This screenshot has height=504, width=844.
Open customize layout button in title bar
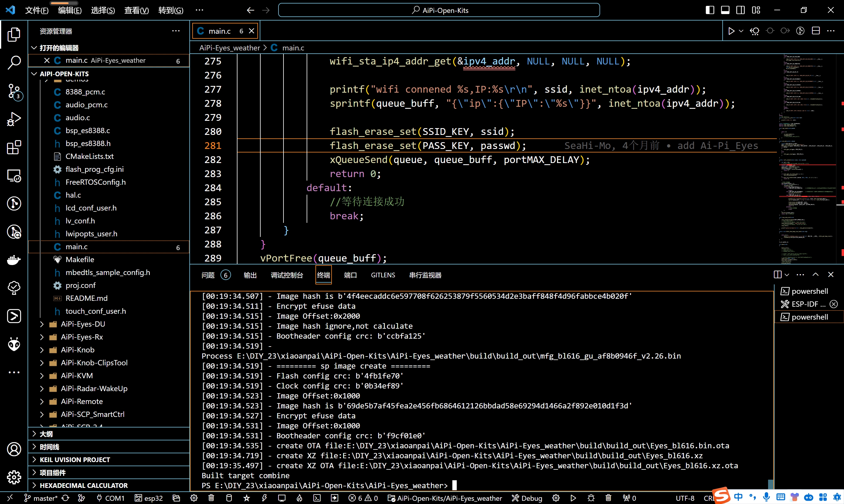[x=756, y=10]
